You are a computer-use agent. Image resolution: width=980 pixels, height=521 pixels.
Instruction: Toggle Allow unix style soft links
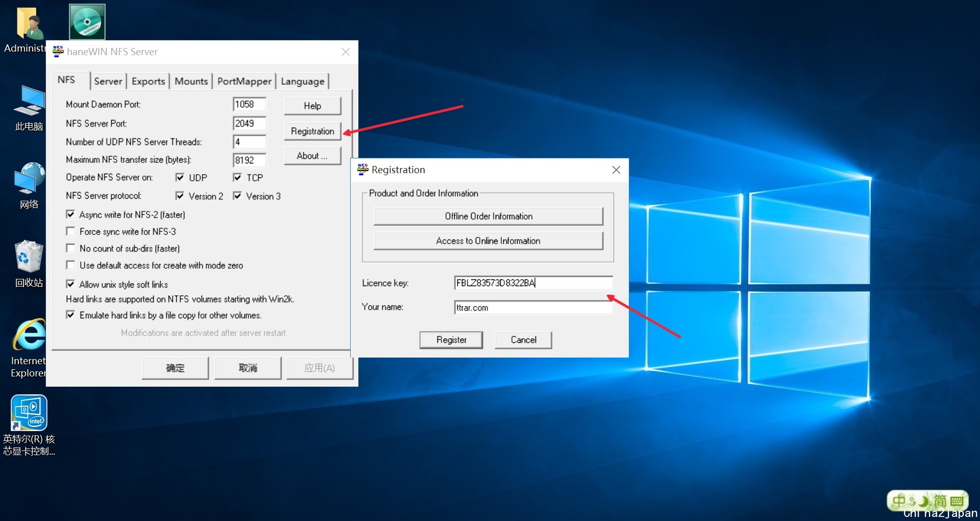pos(70,284)
